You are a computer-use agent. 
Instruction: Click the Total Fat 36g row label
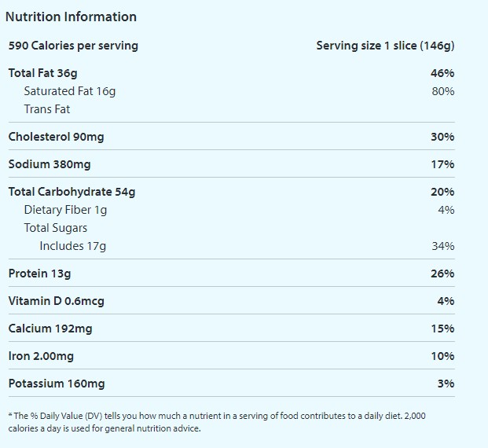coord(42,73)
